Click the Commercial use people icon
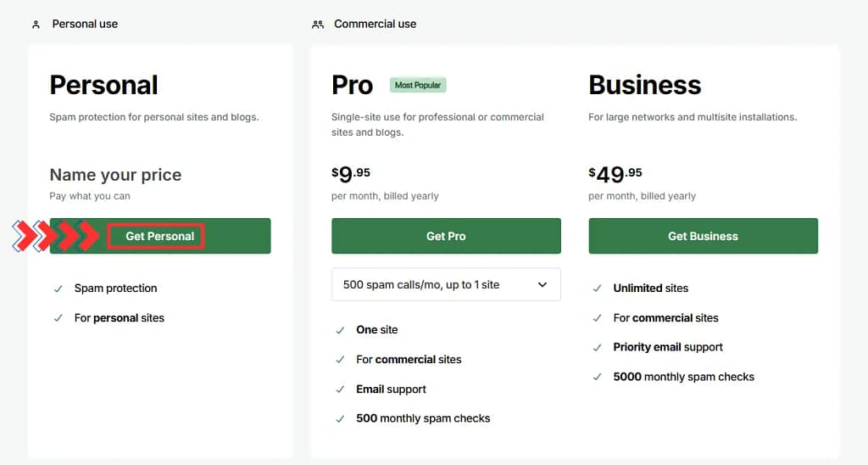Viewport: 868px width, 465px height. 318,25
